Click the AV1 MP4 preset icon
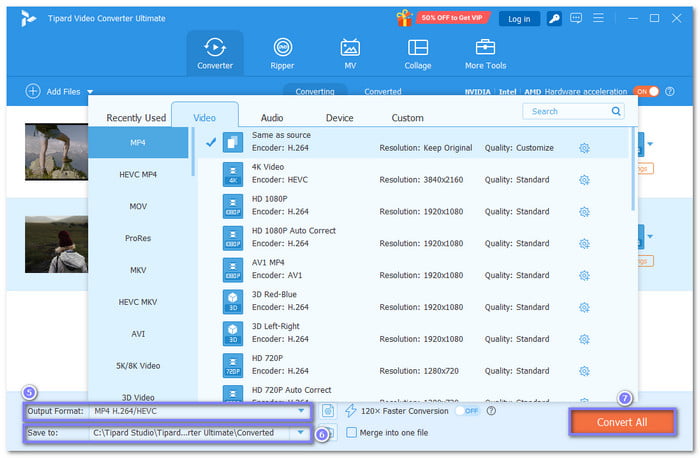The image size is (700, 458). tap(233, 270)
